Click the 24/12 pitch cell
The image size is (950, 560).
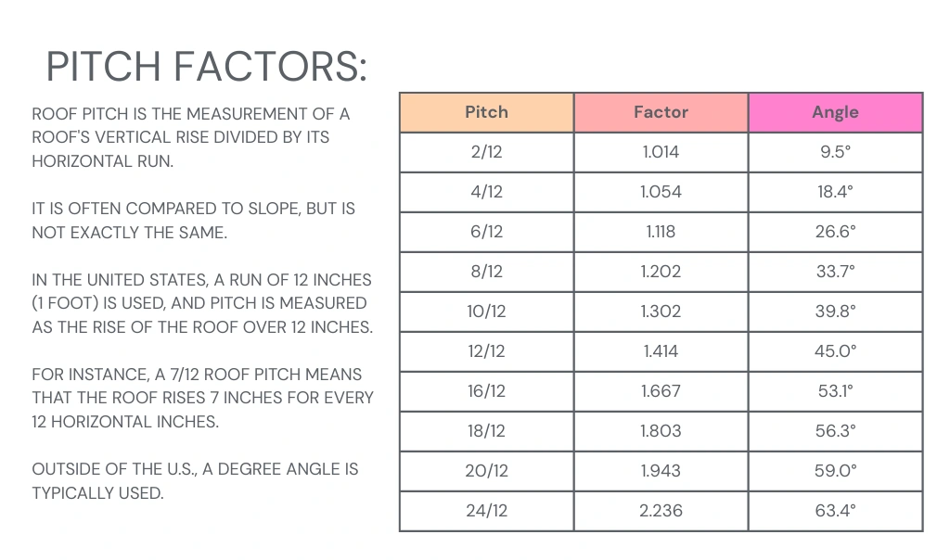point(486,511)
